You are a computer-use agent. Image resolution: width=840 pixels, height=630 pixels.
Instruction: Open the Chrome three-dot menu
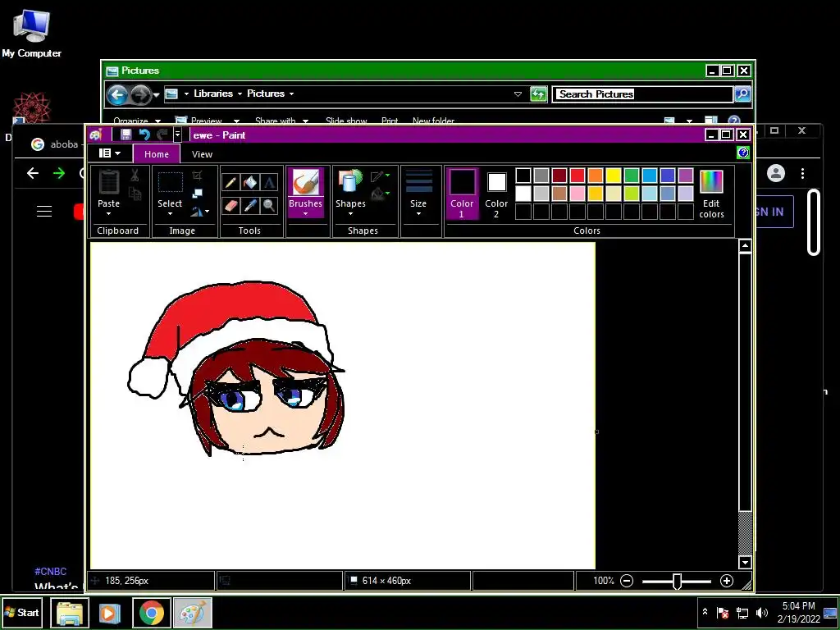pos(802,173)
